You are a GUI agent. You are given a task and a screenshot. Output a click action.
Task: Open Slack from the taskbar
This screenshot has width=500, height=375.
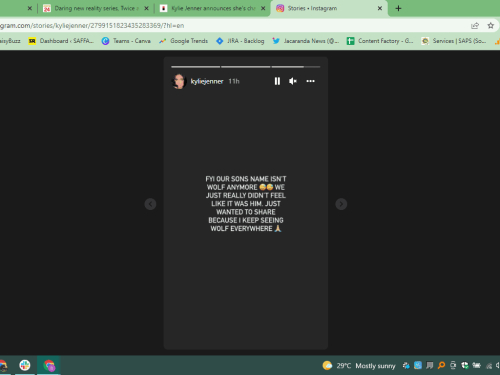(25, 365)
